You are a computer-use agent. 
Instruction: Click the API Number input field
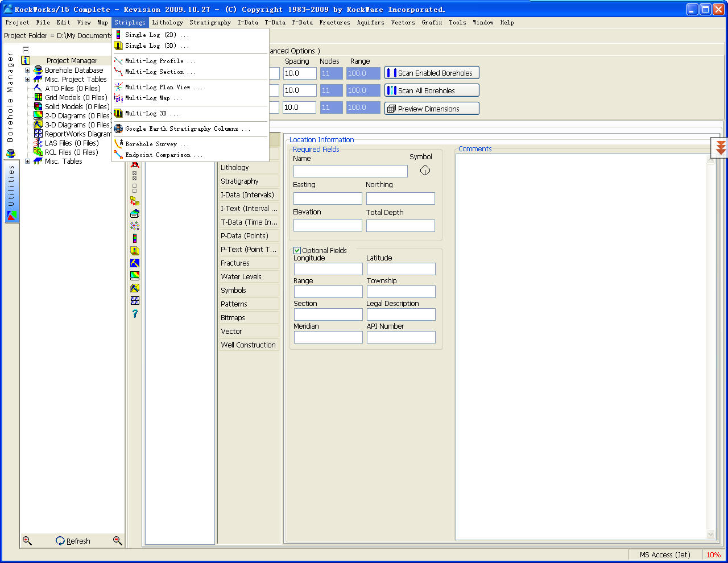pos(401,337)
